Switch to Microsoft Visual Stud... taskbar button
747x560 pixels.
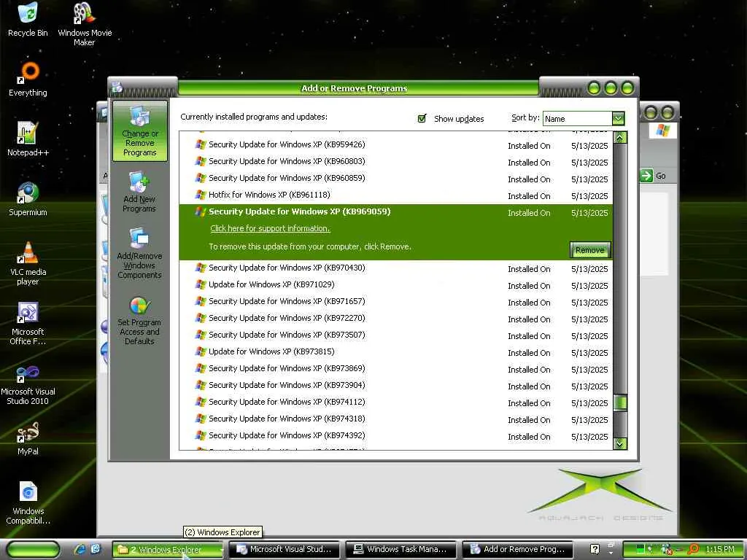point(285,549)
